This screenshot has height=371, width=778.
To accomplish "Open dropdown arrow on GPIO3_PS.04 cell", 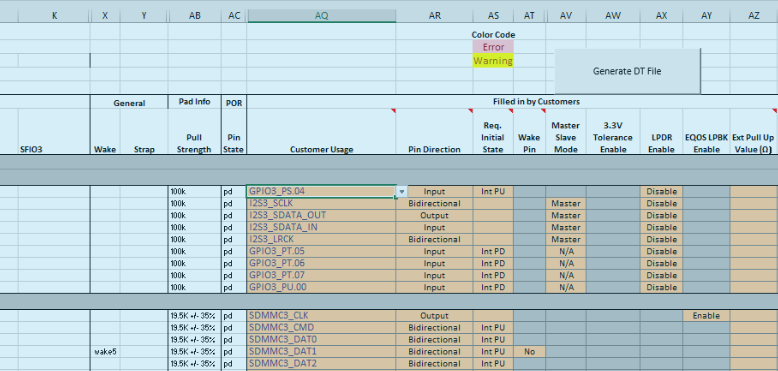I will click(401, 191).
